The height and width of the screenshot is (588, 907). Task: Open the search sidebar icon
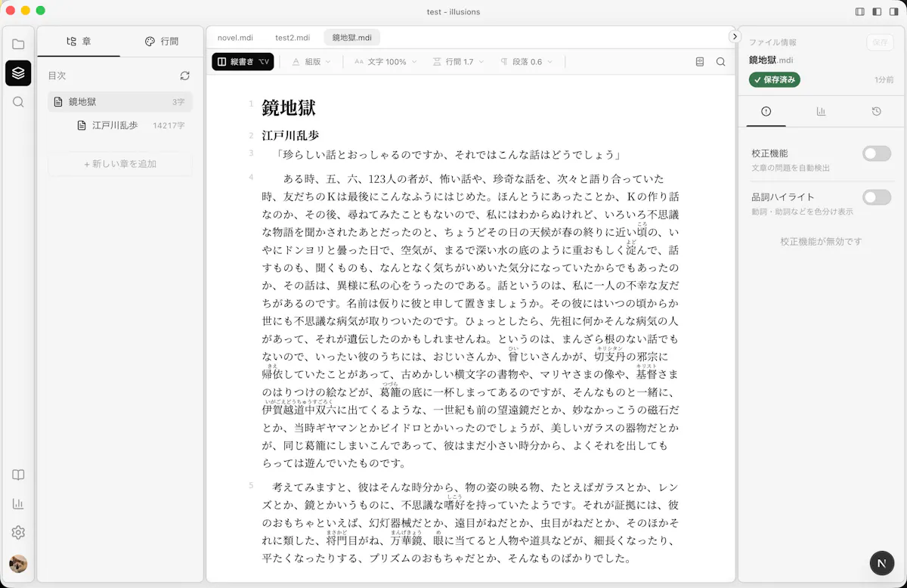tap(18, 102)
